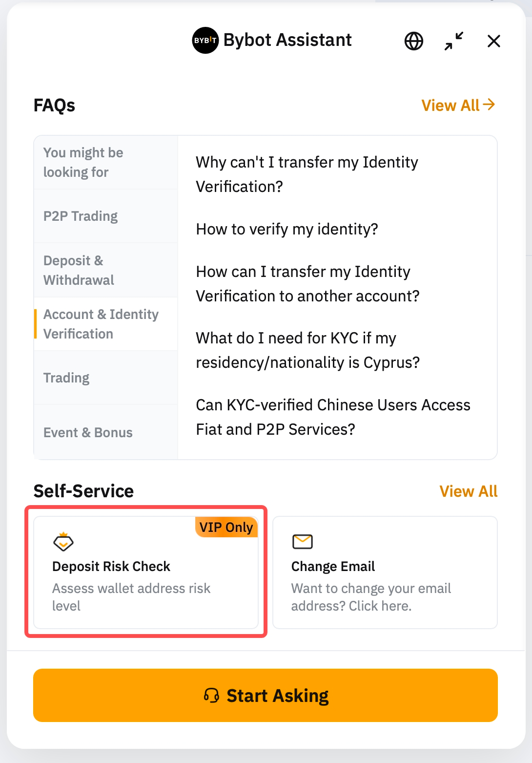Switch to Event & Bonus tab

(x=88, y=433)
